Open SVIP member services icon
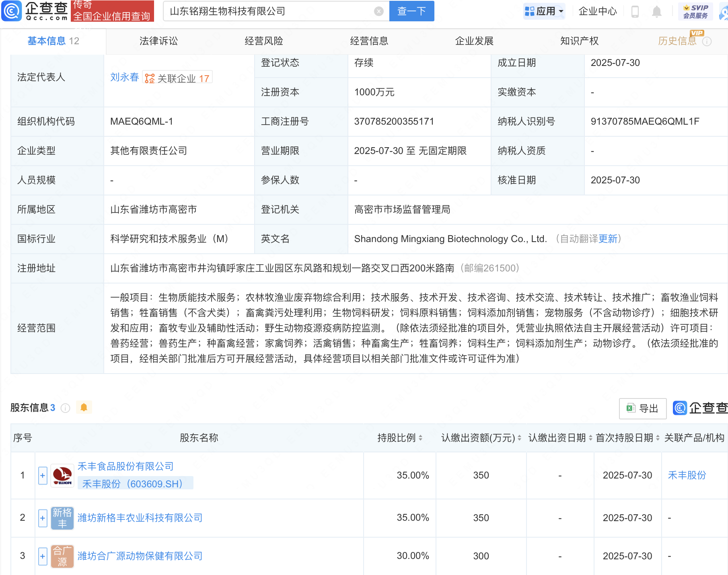This screenshot has width=728, height=575. tap(695, 11)
